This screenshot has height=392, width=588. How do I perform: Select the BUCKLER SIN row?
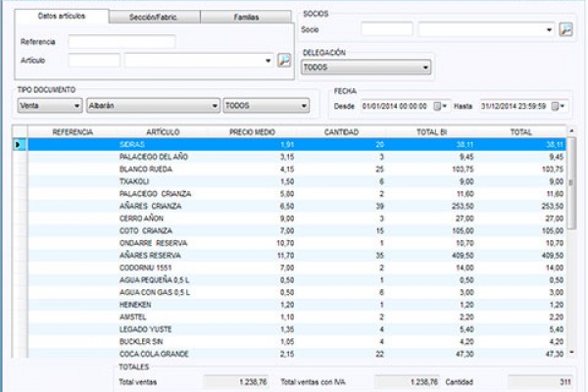[297, 342]
